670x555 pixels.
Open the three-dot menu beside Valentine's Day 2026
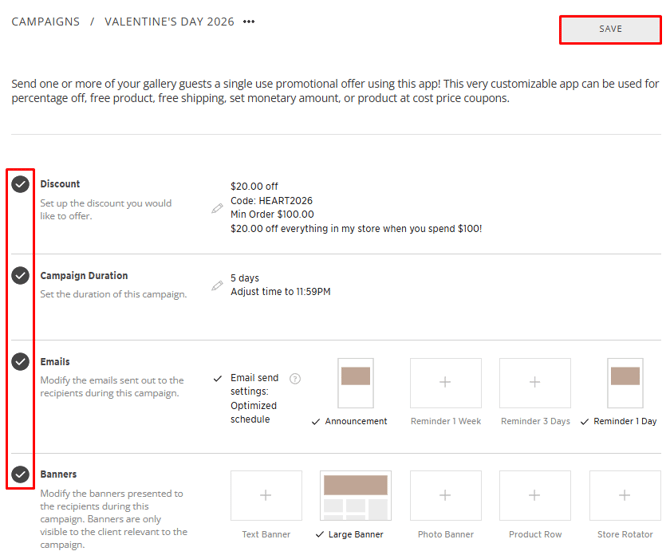pos(249,22)
